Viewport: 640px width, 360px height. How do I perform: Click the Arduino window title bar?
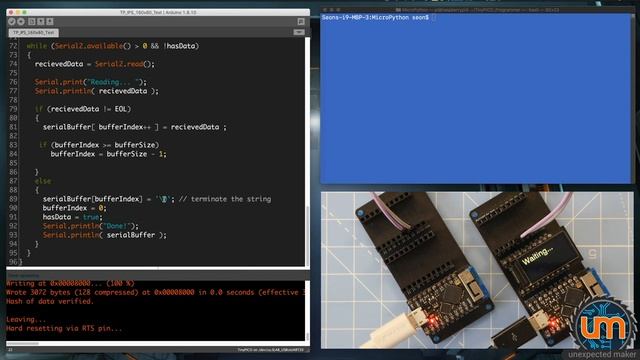pos(158,12)
